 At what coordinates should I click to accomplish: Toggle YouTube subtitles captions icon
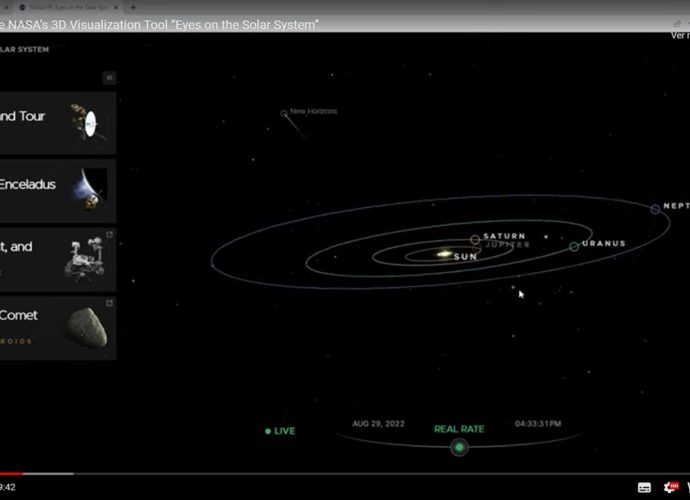pyautogui.click(x=644, y=487)
